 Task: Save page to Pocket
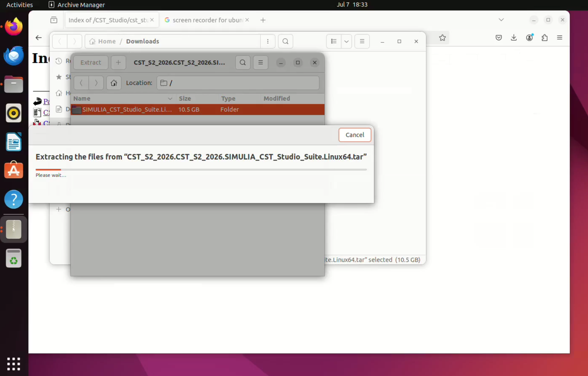499,38
